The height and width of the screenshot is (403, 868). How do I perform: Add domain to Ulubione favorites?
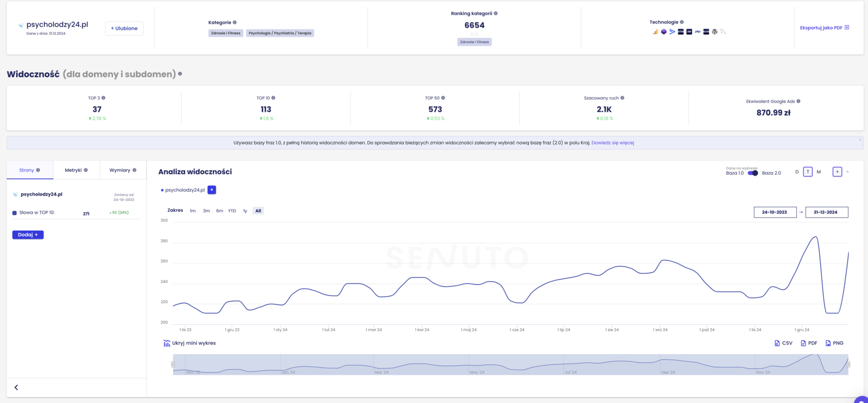[124, 28]
